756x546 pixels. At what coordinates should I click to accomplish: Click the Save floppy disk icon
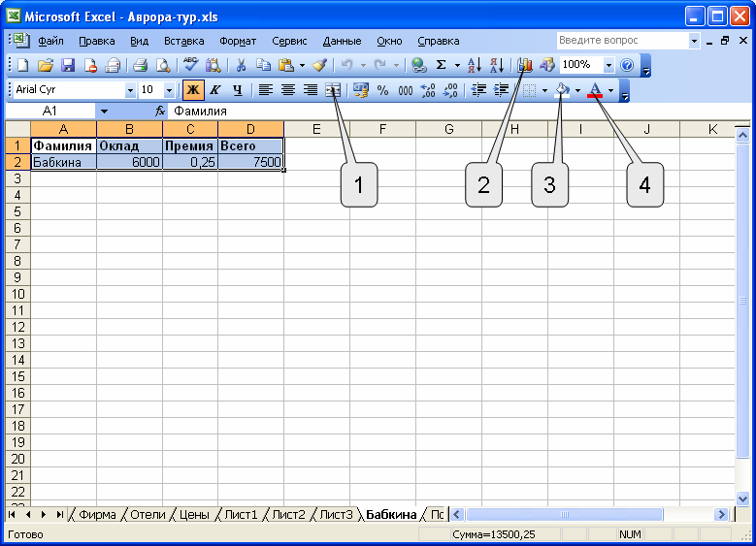68,65
